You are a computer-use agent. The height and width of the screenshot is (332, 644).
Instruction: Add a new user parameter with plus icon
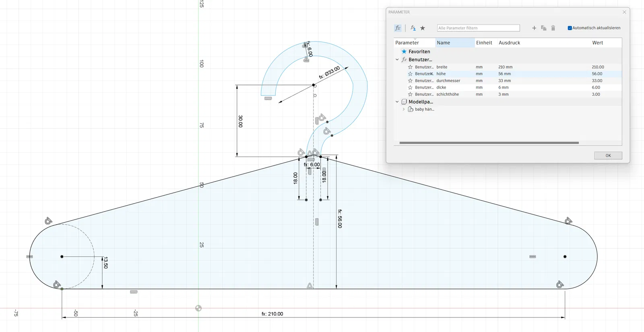(534, 28)
